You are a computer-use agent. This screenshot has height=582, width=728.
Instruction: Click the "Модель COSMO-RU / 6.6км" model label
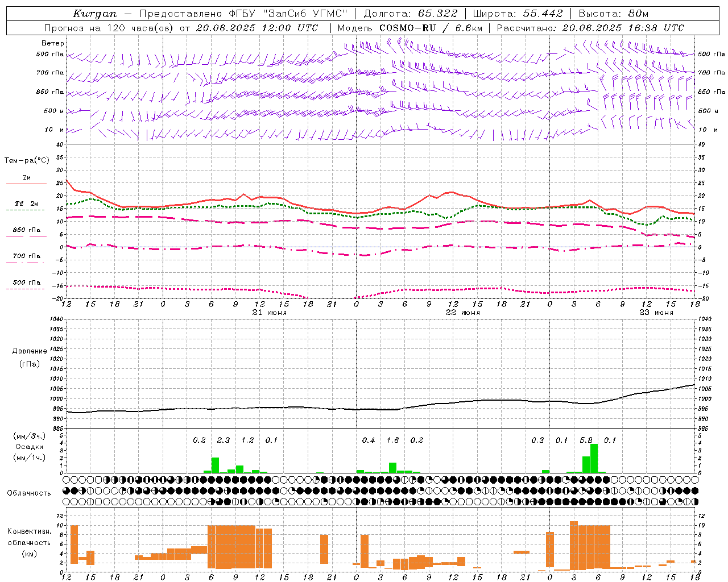point(410,28)
